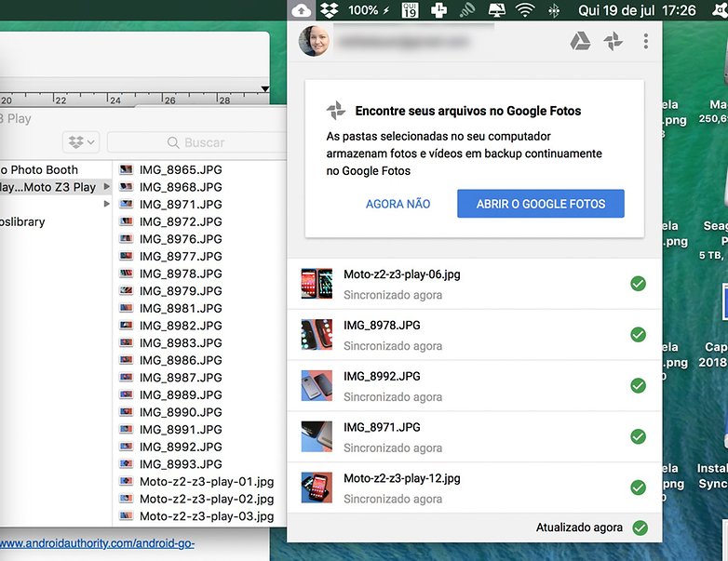728x561 pixels.
Task: Open Moto-z2-z3-play-06.jpg thumbnail in sync list
Action: pos(317,283)
